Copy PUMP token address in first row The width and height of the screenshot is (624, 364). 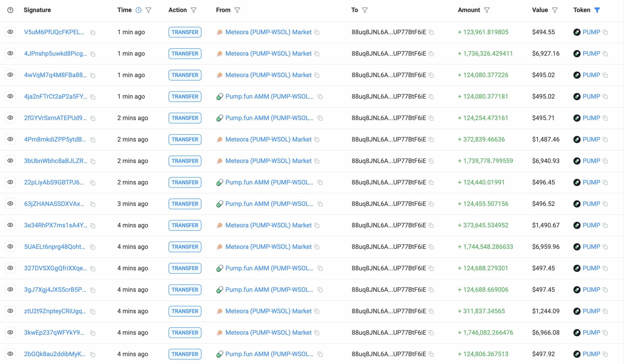[x=605, y=32]
